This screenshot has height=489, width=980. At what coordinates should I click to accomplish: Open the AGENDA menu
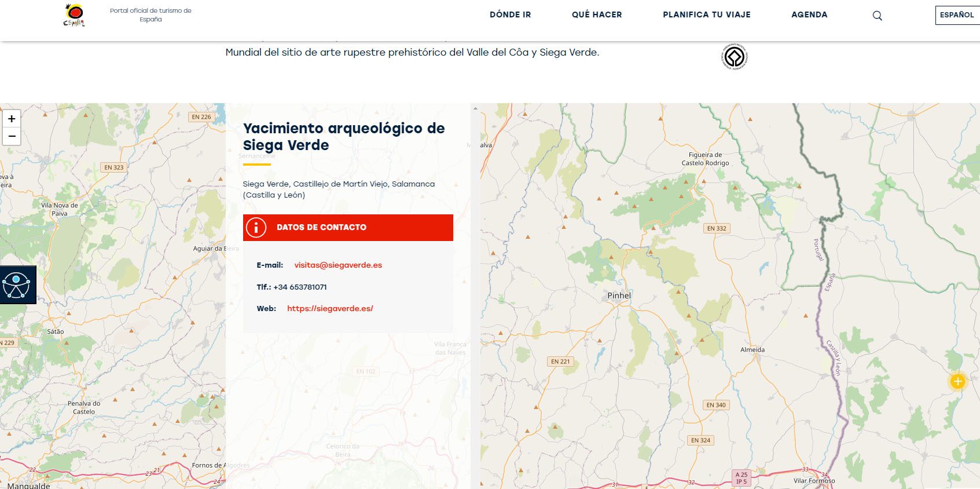809,14
